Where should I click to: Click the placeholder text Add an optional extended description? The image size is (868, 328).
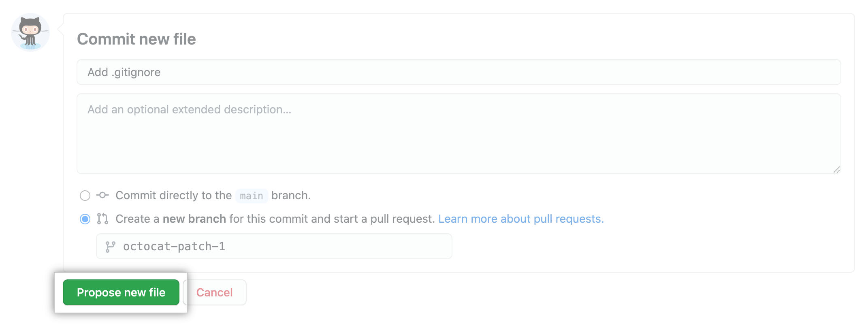tap(190, 109)
